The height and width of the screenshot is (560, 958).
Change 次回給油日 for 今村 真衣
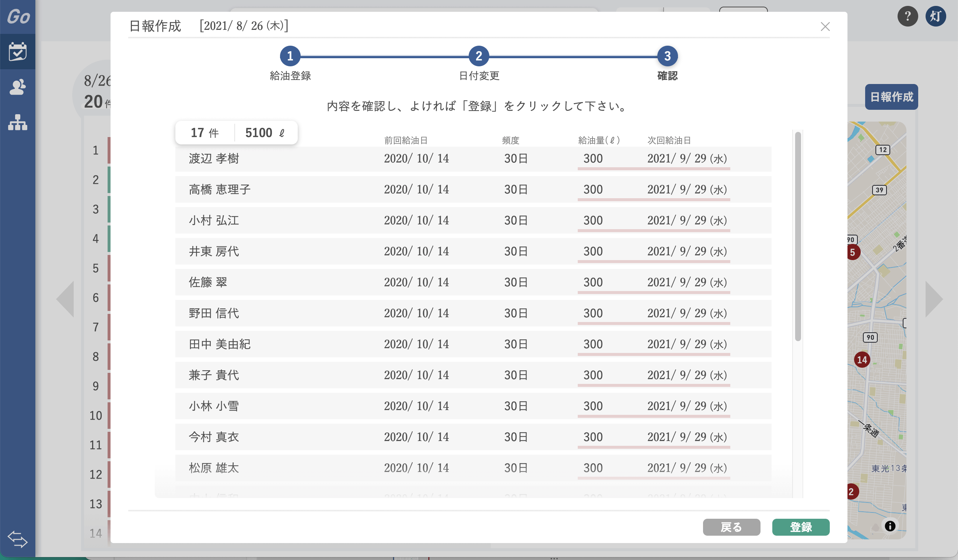[x=687, y=437]
